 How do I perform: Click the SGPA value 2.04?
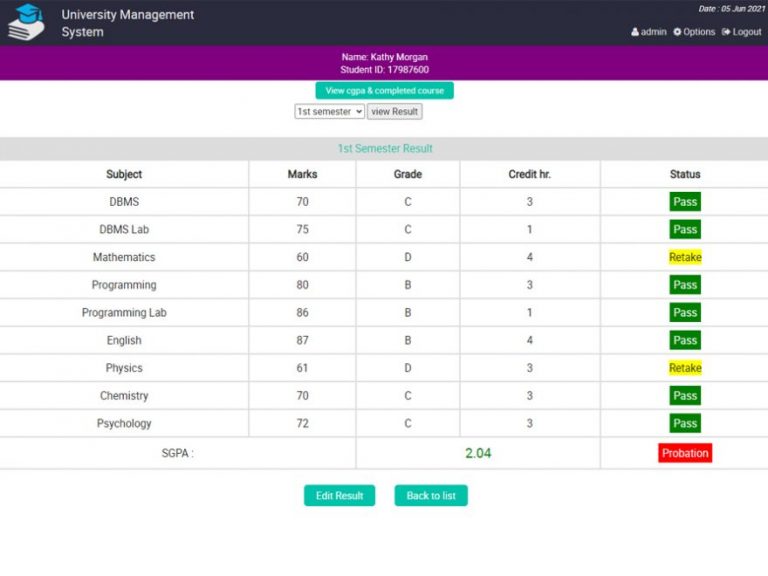pyautogui.click(x=478, y=453)
